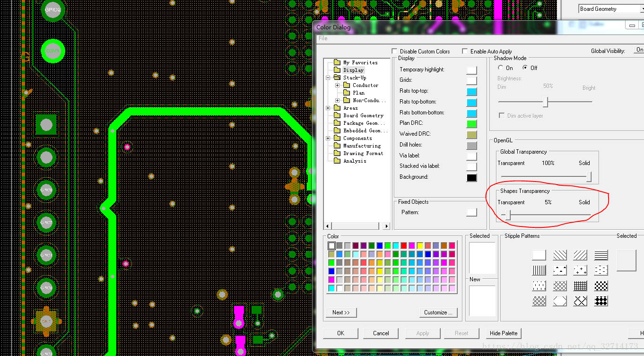Screen dimensions: 644x356
Task: Select the small hollow circles stipple pattern
Action: point(539,301)
